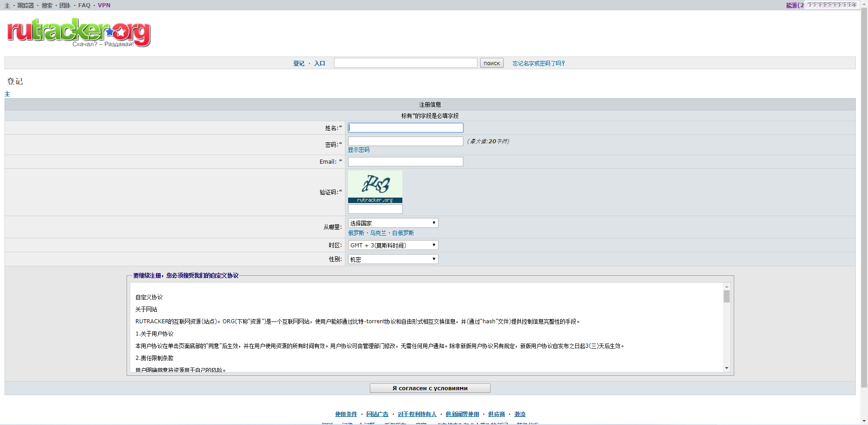
Task: Click the VPN menu item
Action: (104, 5)
